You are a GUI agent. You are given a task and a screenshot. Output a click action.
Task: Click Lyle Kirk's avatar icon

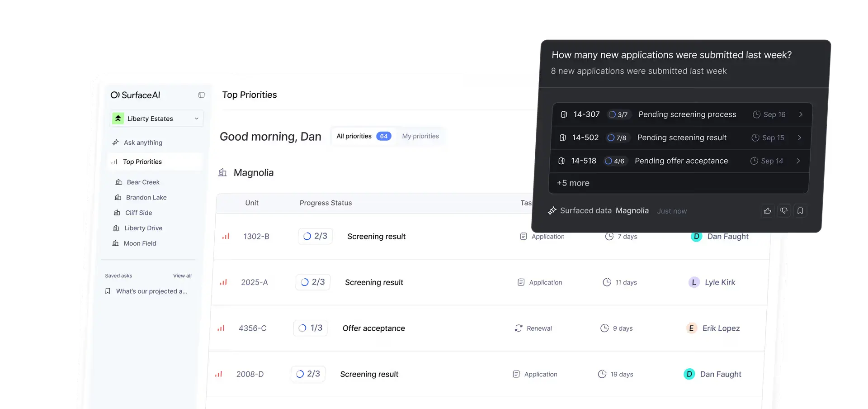pyautogui.click(x=694, y=282)
